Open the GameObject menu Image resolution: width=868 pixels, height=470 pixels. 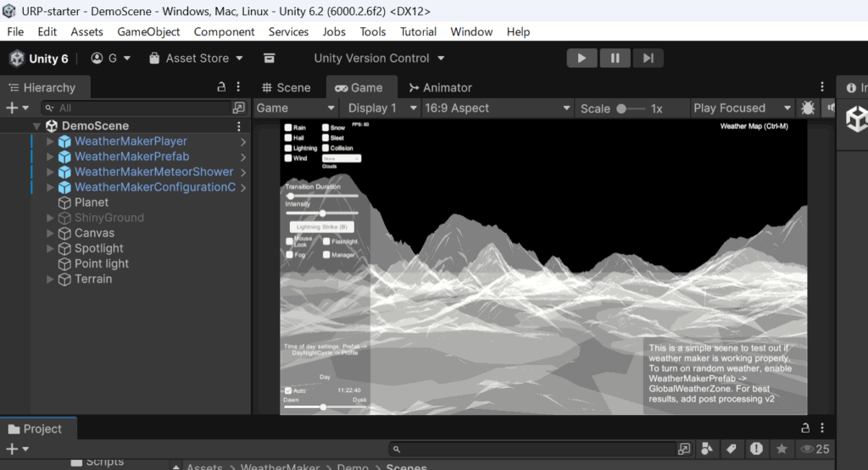(148, 31)
